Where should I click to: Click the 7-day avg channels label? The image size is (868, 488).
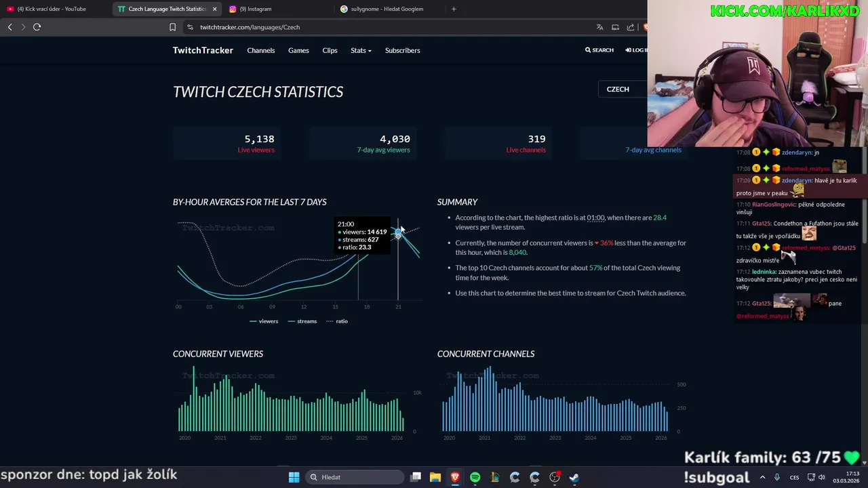point(653,150)
